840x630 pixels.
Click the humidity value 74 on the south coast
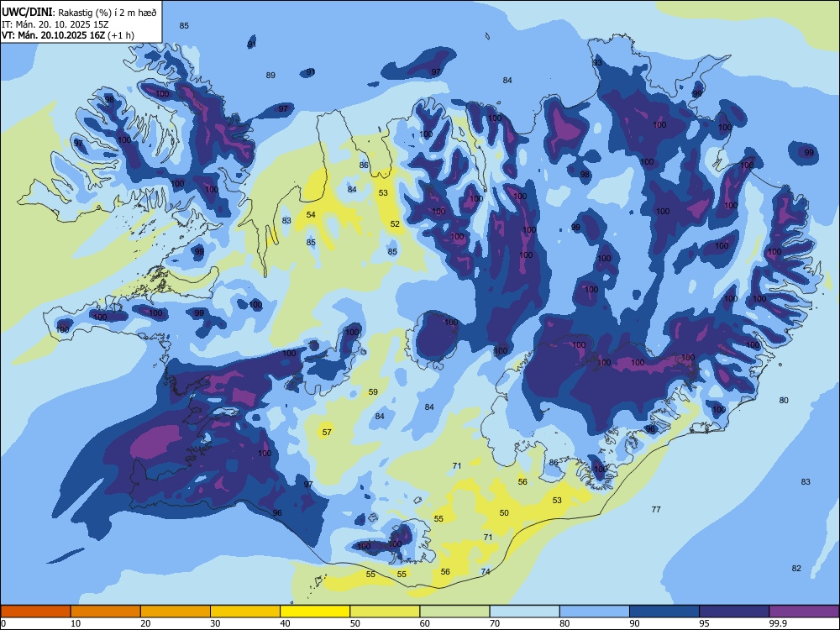point(486,571)
